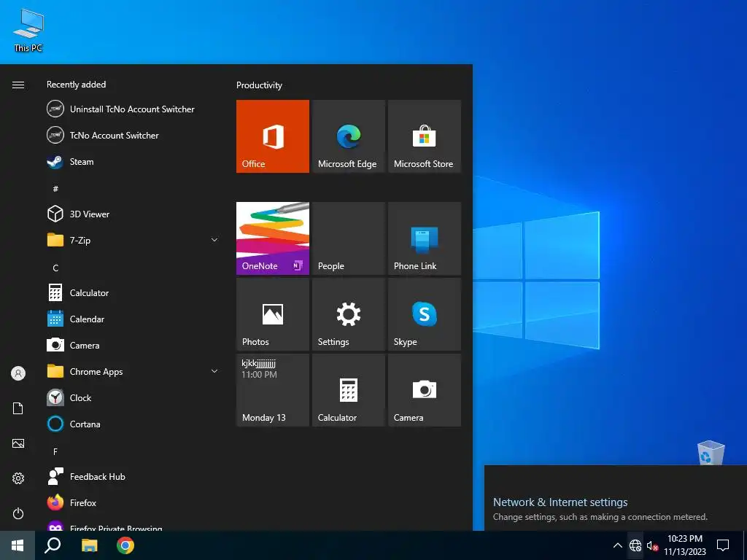Open the Microsoft Store tile

(x=425, y=136)
